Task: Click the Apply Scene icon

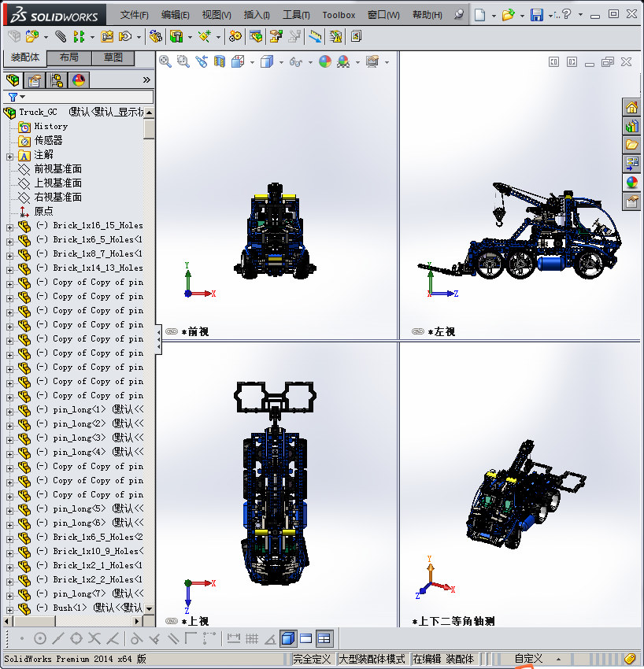Action: pyautogui.click(x=343, y=62)
